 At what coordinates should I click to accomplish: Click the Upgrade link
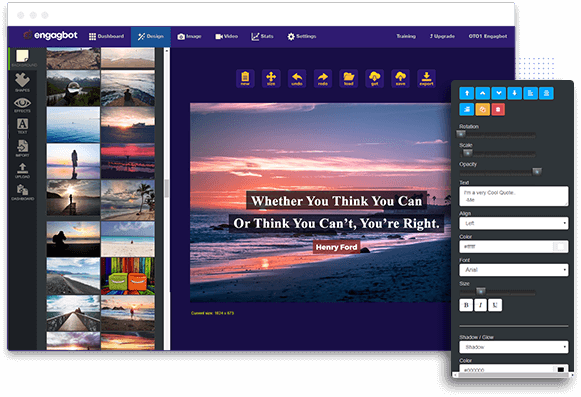tap(442, 36)
